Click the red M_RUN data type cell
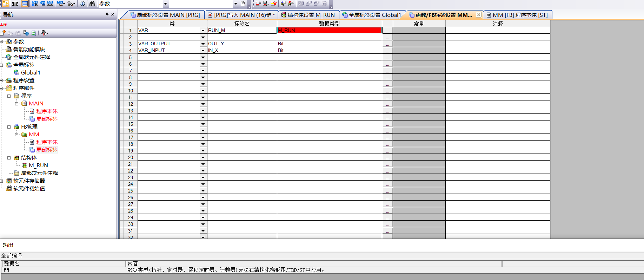Viewport: 644px width, 280px height. [x=329, y=31]
